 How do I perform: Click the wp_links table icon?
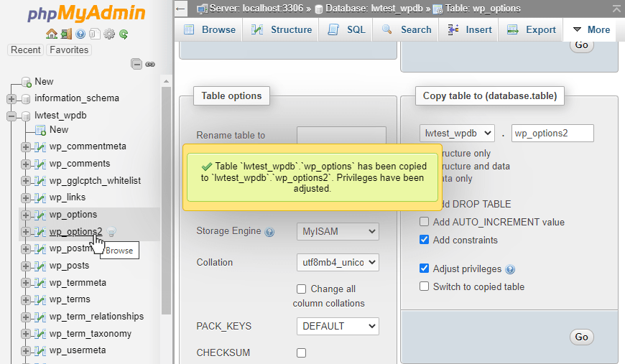click(40, 197)
